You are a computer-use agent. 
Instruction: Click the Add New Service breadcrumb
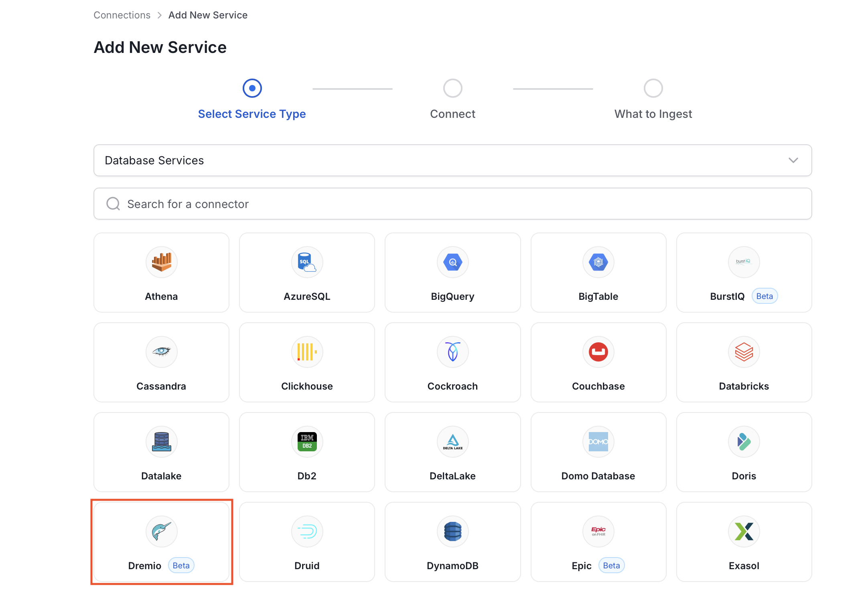click(208, 15)
